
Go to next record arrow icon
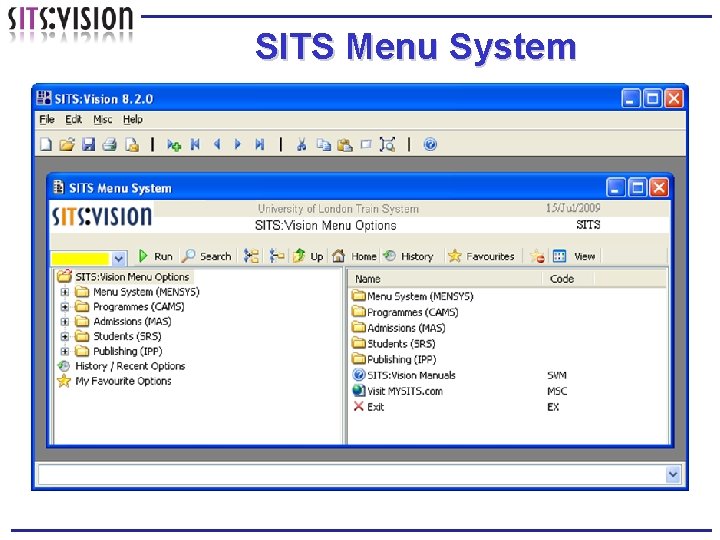tap(238, 145)
